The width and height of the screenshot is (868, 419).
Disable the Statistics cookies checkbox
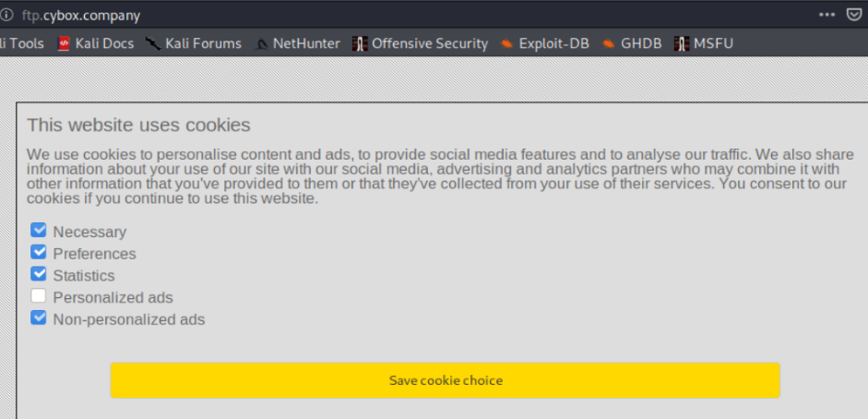point(38,274)
